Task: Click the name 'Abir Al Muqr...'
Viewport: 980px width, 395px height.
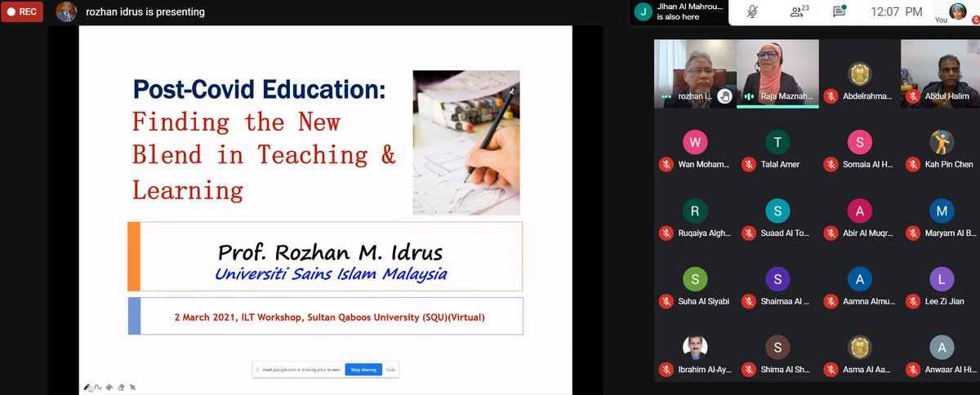Action: [x=868, y=233]
